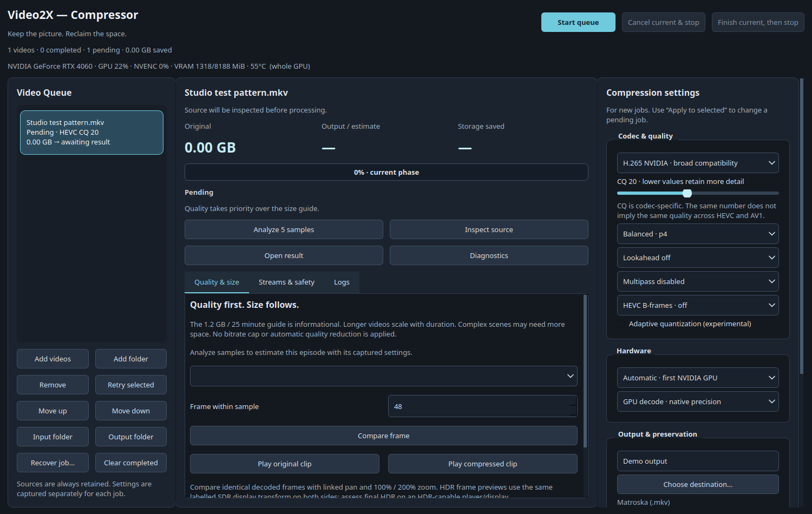This screenshot has width=812, height=514.
Task: Click Inspect source button
Action: [x=489, y=229]
